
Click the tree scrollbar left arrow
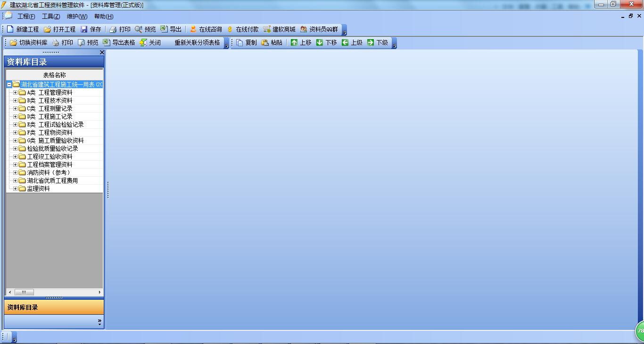coord(9,292)
